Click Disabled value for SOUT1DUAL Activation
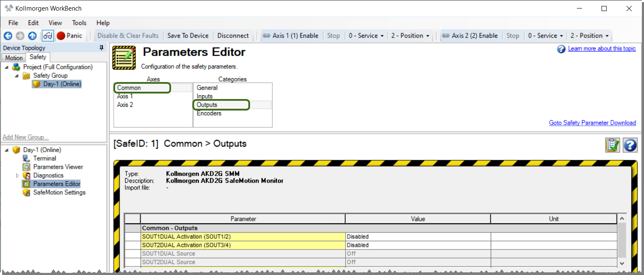Viewport: 644px width, 275px height. tap(418, 237)
